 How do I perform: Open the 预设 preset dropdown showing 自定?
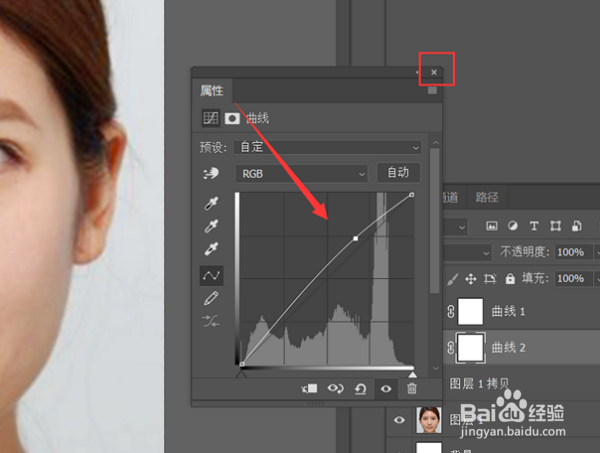pyautogui.click(x=328, y=147)
